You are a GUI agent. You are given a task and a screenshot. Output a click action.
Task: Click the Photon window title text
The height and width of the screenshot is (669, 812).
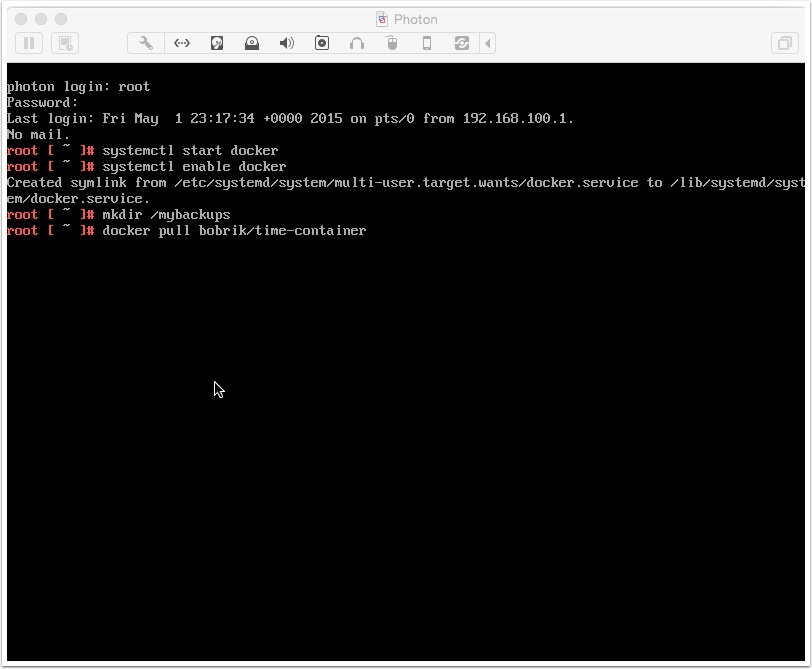pos(415,19)
